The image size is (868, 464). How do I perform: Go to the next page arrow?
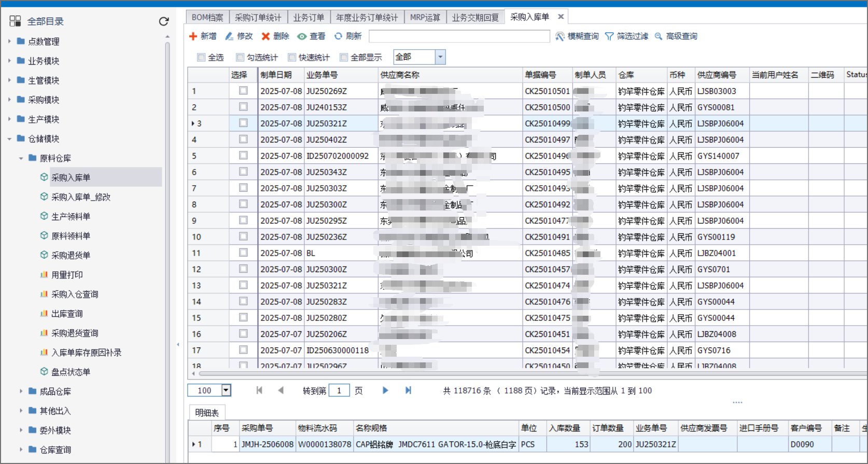(385, 390)
